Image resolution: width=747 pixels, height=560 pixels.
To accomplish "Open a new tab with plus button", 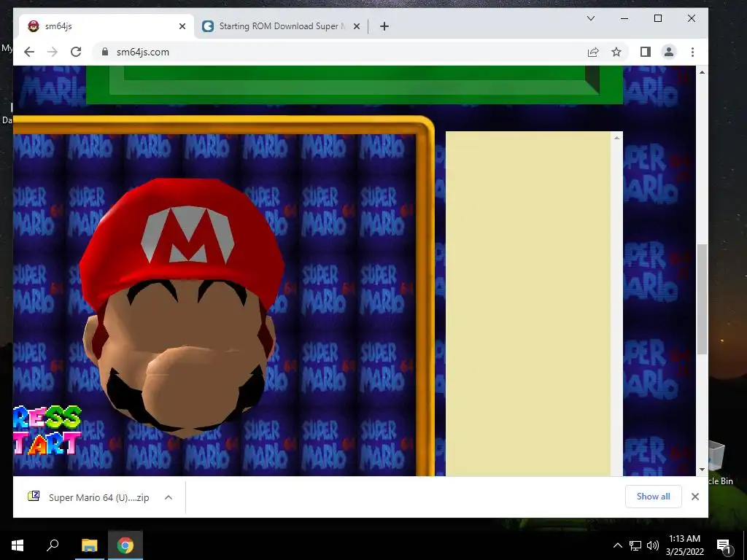I will click(384, 26).
